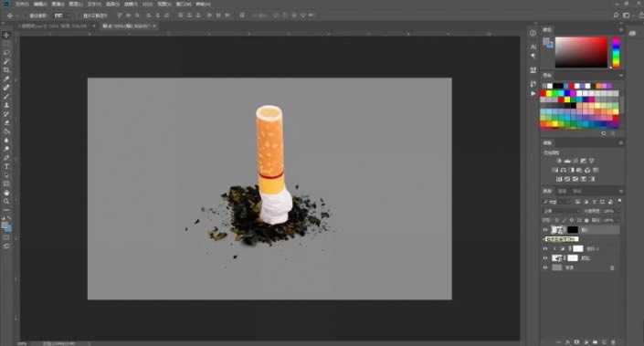The width and height of the screenshot is (644, 346).
Task: Select the Move tool
Action: click(x=6, y=35)
